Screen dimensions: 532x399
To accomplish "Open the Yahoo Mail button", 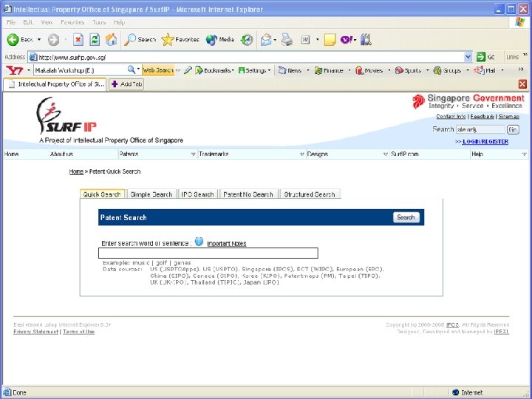I will coord(484,70).
